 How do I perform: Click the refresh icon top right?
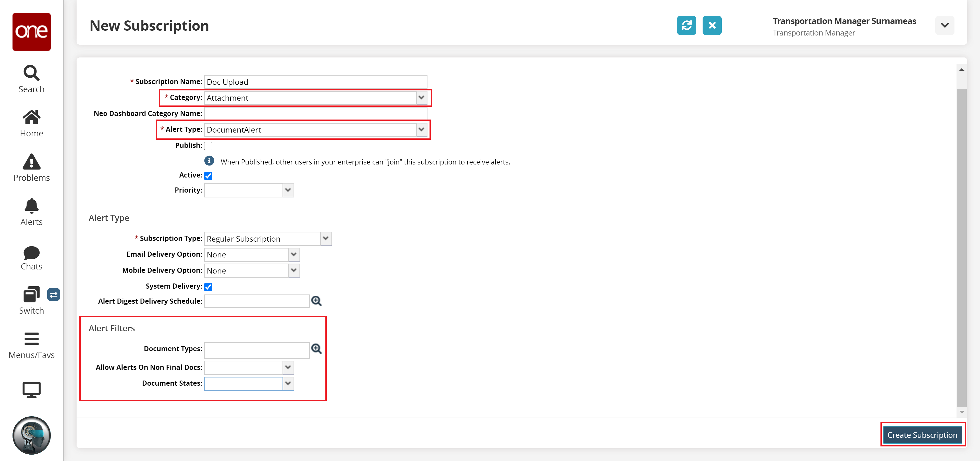[x=688, y=25]
